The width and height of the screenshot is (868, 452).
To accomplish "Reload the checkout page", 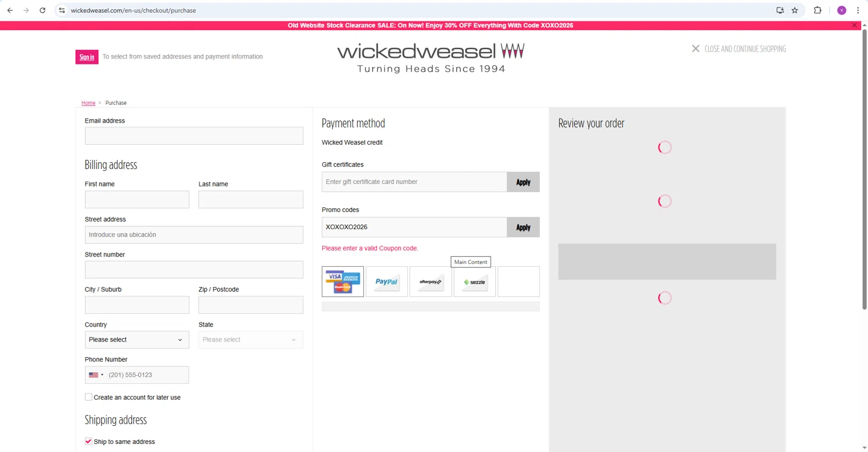I will (x=42, y=10).
